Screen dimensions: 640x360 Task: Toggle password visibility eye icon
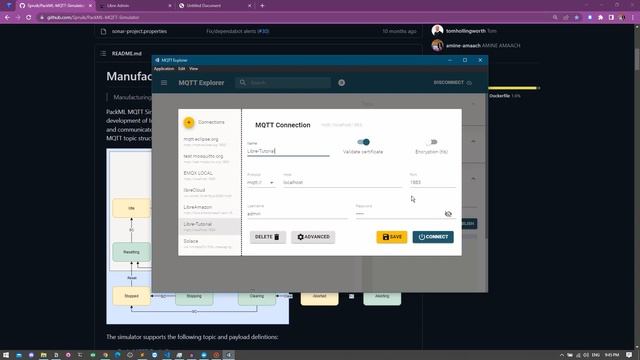448,214
